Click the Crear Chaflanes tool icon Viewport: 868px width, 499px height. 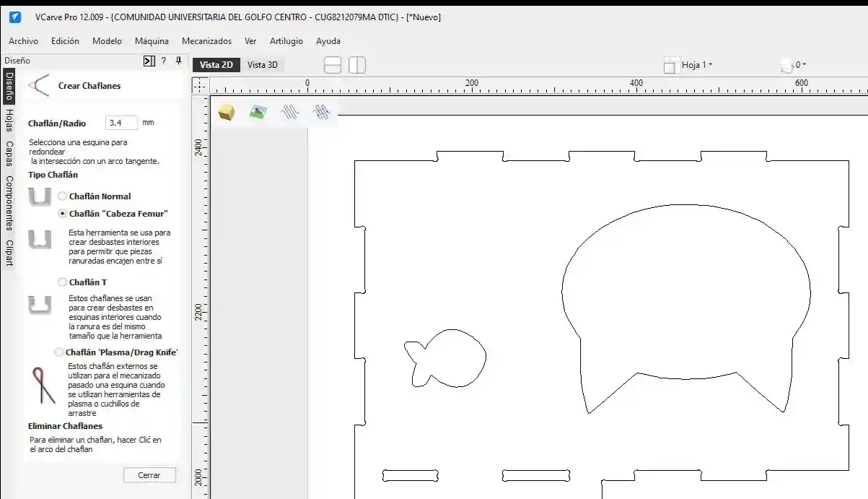click(39, 85)
